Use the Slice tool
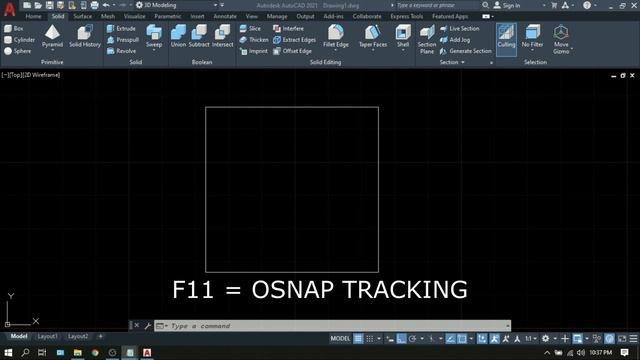Screen dimensions: 640x360 (250, 29)
